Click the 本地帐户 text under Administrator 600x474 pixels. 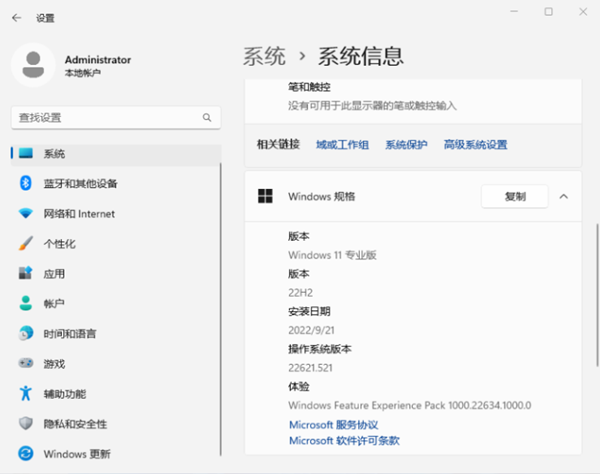[83, 73]
